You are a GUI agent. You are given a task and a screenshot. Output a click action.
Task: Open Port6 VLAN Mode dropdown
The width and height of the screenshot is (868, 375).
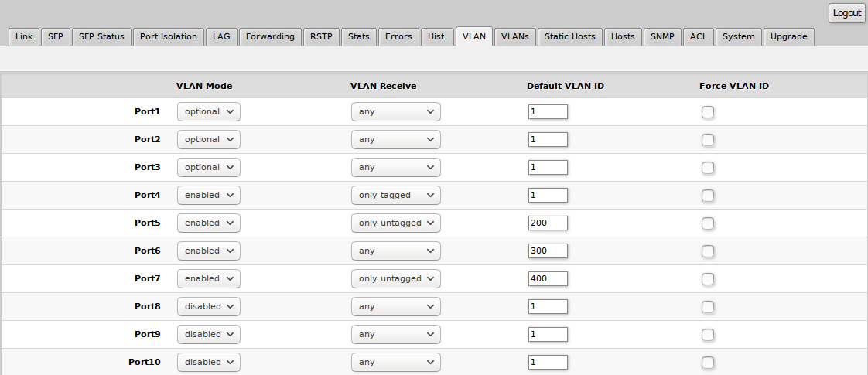pos(209,251)
